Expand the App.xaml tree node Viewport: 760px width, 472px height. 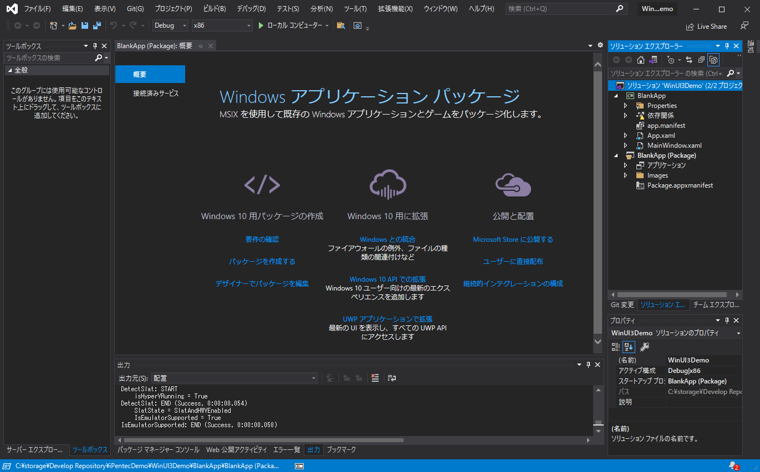click(625, 136)
